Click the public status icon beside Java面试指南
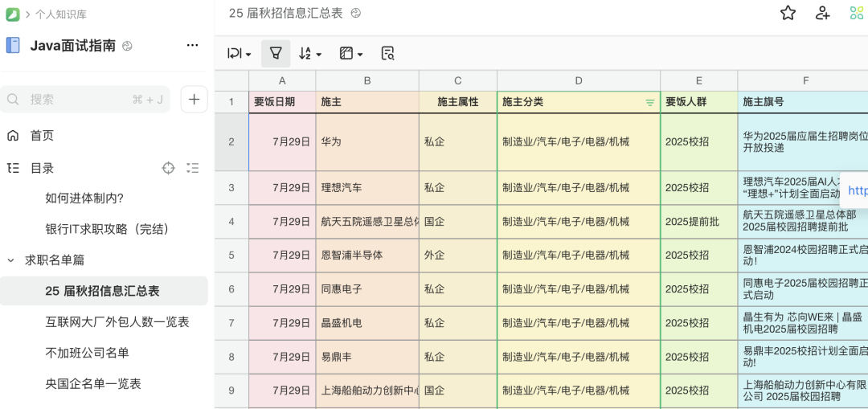The height and width of the screenshot is (409, 868). (x=127, y=46)
